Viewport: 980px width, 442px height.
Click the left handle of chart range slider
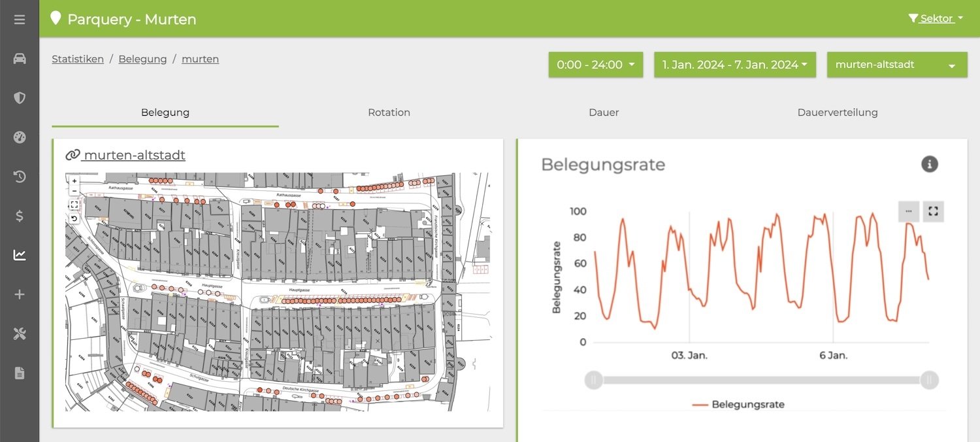pyautogui.click(x=593, y=380)
